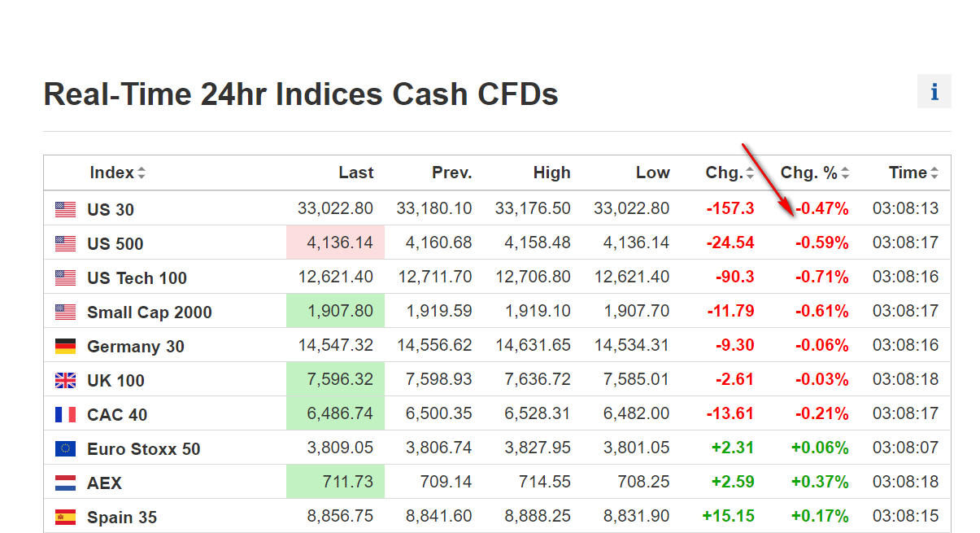Open the US Tech 100 link

point(137,278)
